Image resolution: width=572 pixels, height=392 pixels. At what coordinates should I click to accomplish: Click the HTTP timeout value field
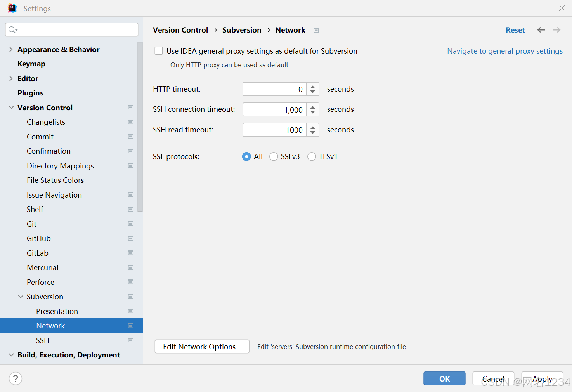click(274, 89)
